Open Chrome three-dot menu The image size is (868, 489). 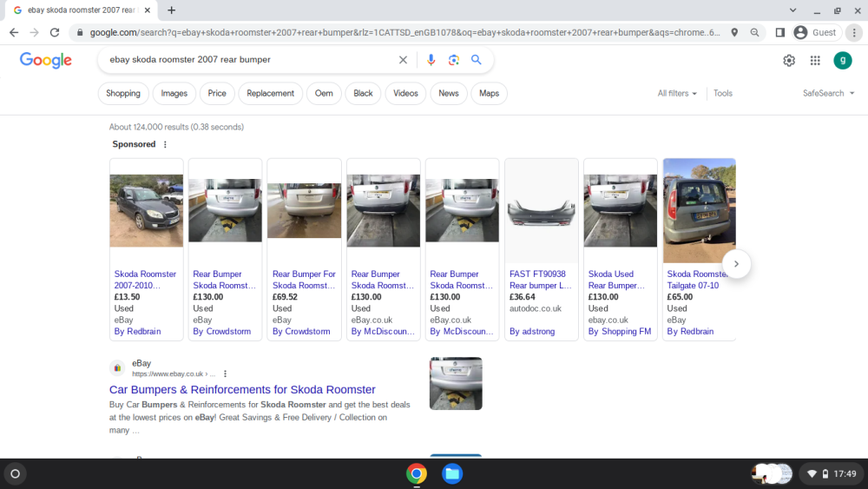(854, 33)
